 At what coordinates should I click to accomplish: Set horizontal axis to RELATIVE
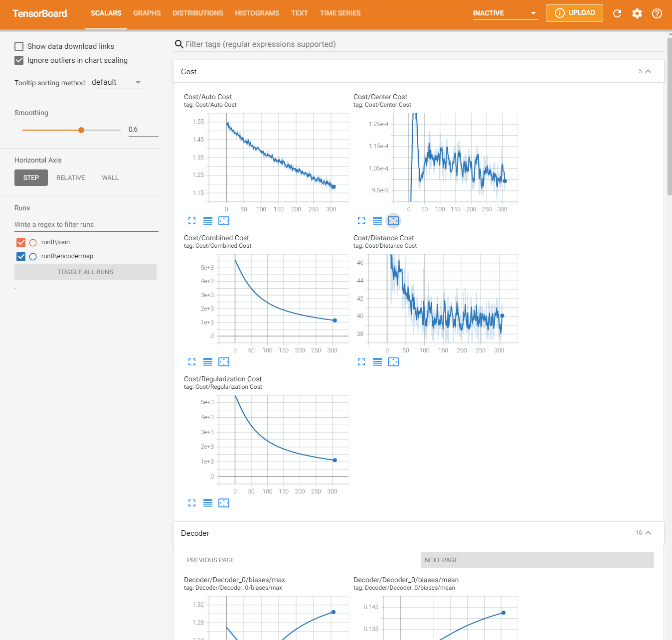click(70, 178)
